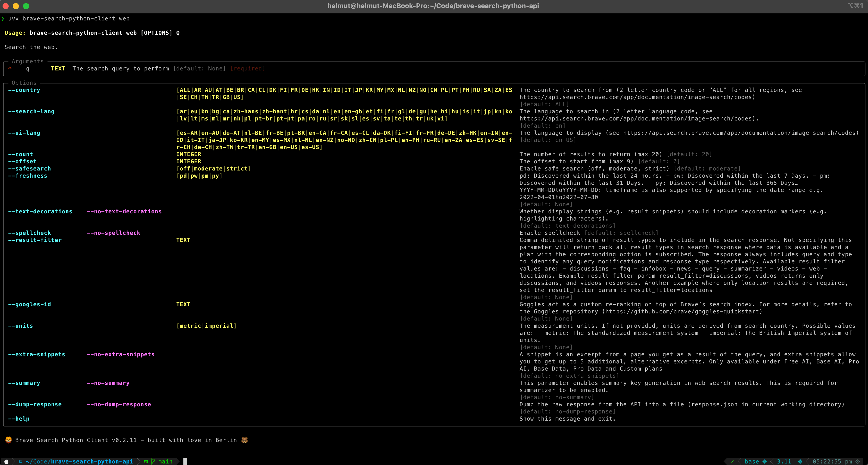Screen dimensions: 868x465
Task: Click the --no-spellcheck flag
Action: (x=114, y=233)
